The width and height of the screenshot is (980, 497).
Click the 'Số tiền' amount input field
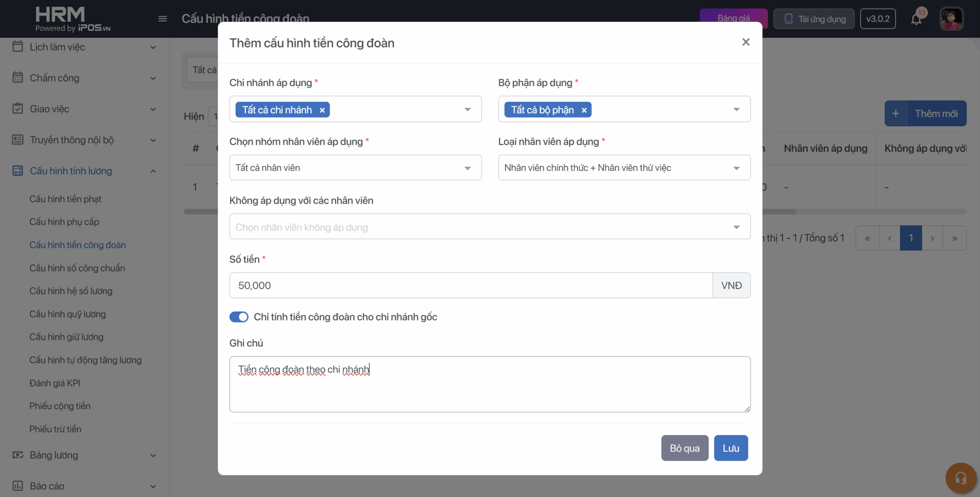coord(471,286)
